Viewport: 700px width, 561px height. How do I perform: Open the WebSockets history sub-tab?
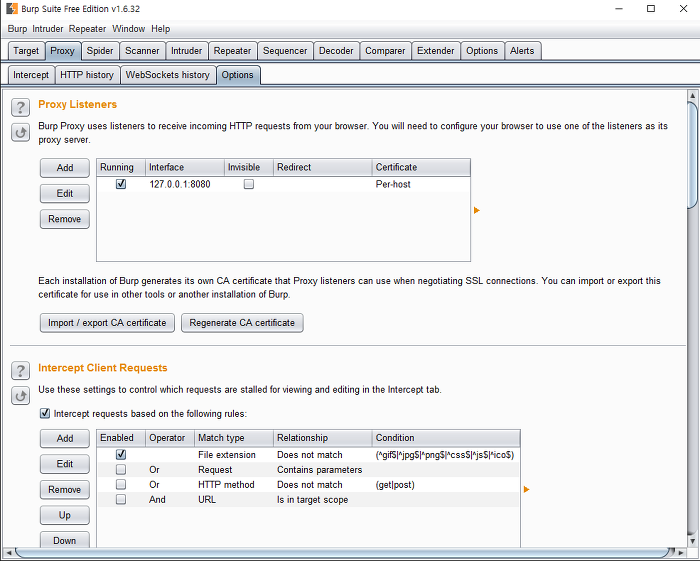(167, 75)
